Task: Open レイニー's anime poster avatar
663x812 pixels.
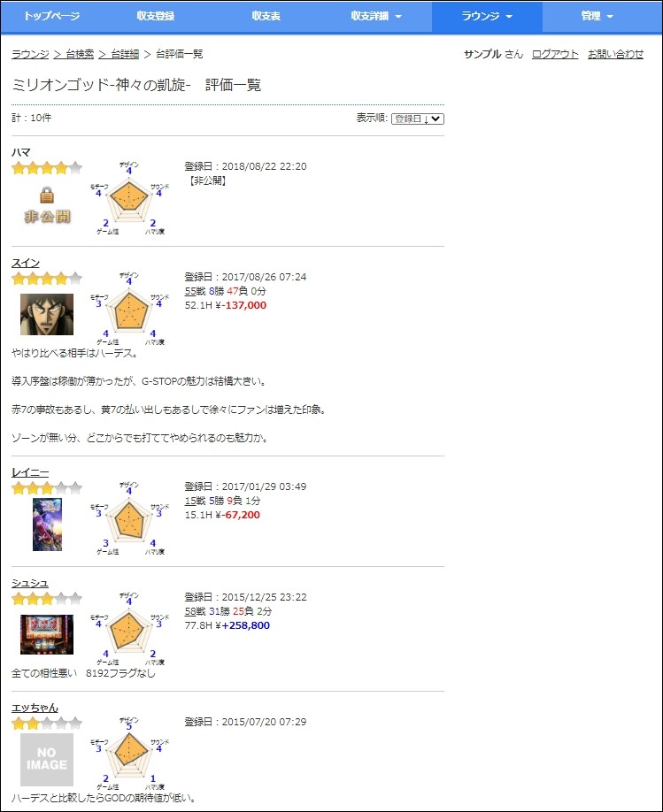Action: coord(47,524)
